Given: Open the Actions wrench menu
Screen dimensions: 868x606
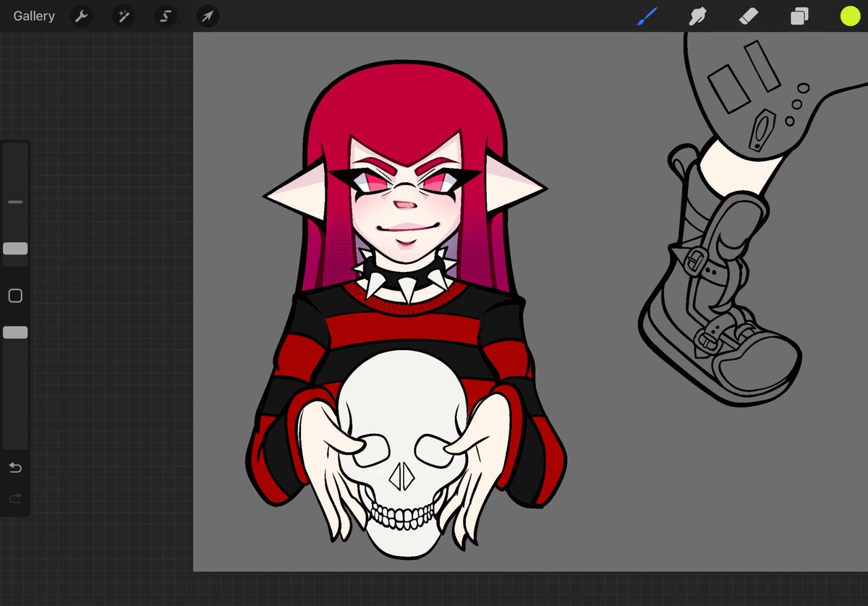Looking at the screenshot, I should point(81,16).
